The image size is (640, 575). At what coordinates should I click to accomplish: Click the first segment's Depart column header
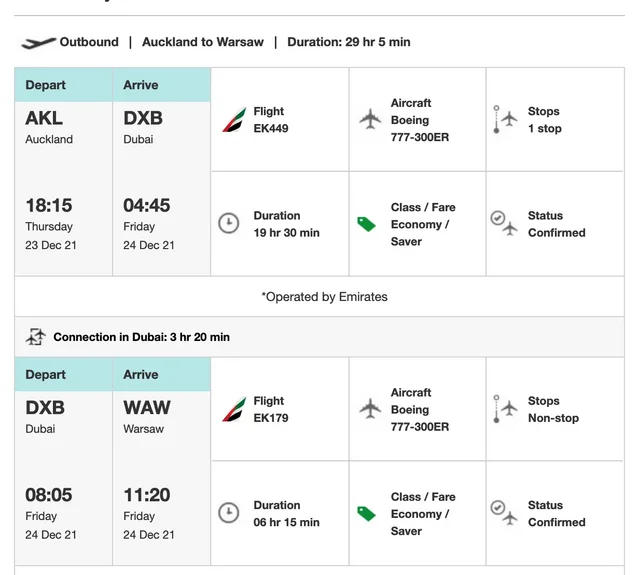(x=64, y=85)
